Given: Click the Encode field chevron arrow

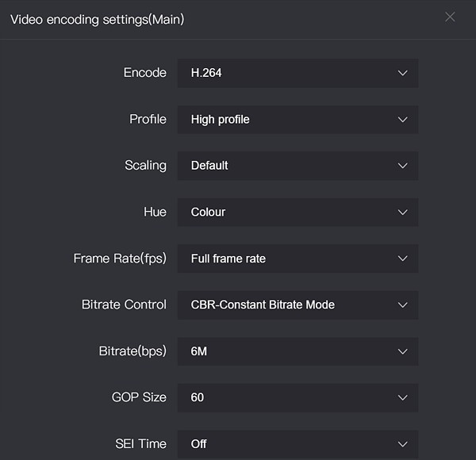Looking at the screenshot, I should pyautogui.click(x=402, y=73).
